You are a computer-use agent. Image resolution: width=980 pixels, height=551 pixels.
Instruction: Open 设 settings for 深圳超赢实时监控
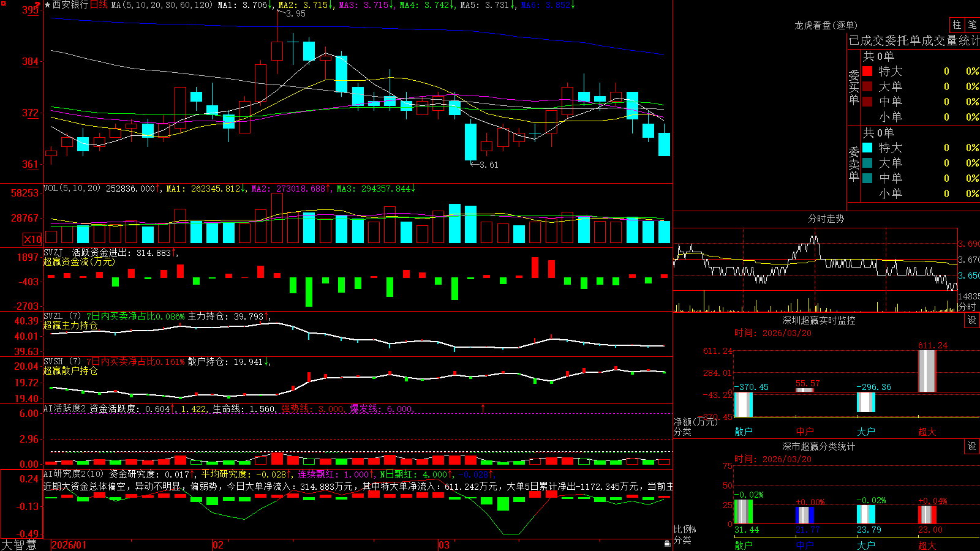tap(971, 320)
